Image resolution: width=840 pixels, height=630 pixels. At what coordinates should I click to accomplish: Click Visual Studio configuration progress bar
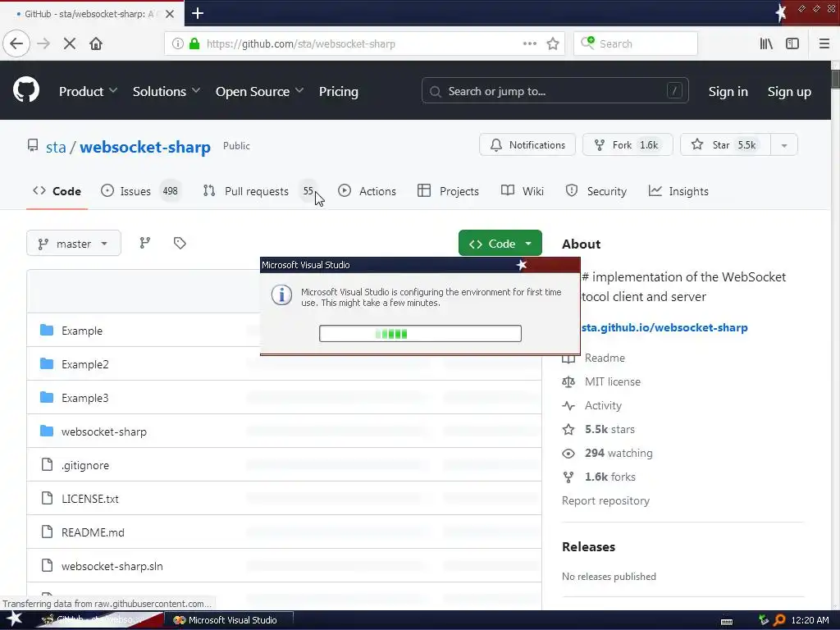coord(420,333)
